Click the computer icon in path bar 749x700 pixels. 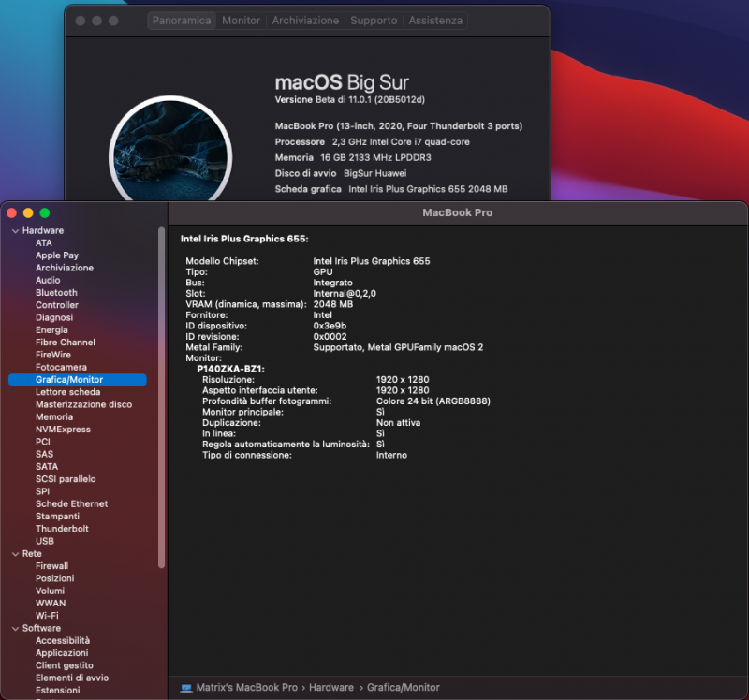coord(186,688)
